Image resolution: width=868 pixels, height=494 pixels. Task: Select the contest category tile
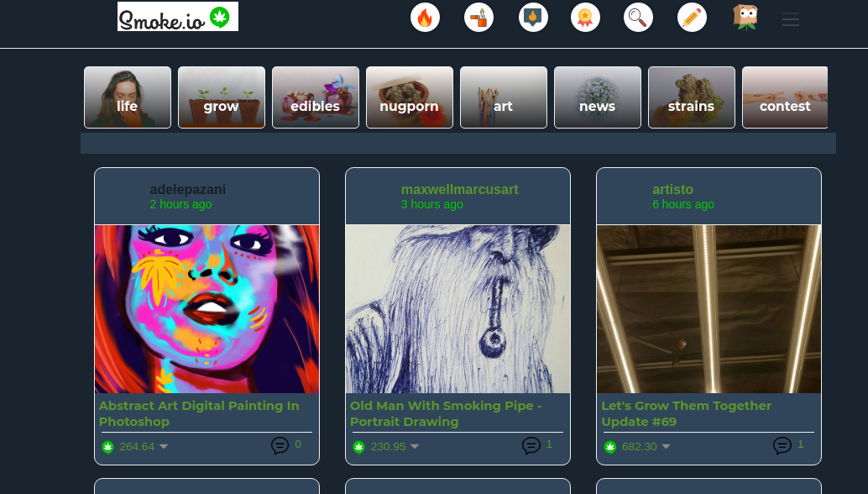[x=785, y=97]
